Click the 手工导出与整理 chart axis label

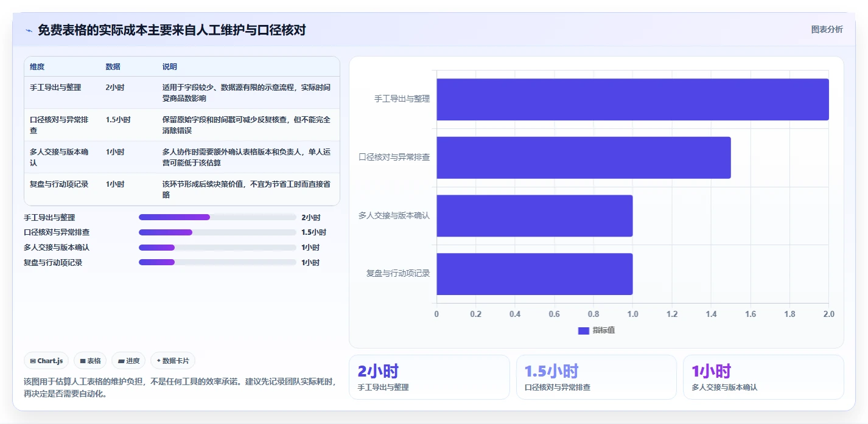point(402,99)
